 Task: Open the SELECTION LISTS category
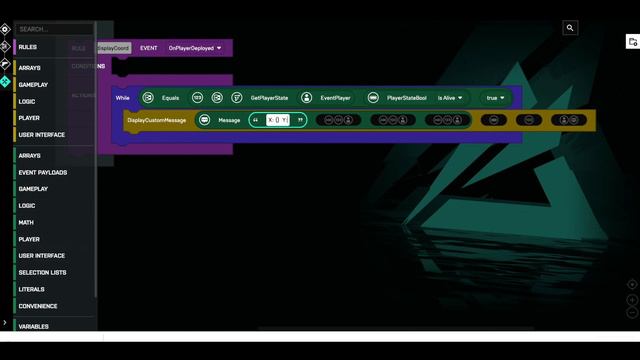point(42,272)
